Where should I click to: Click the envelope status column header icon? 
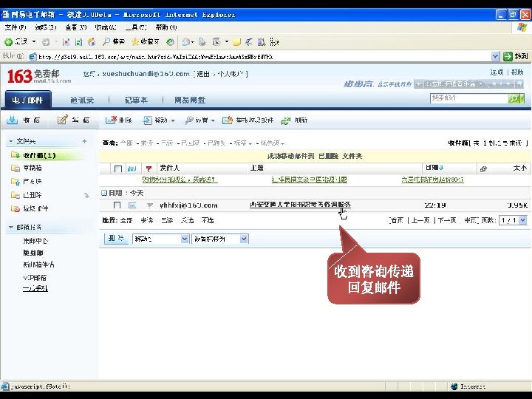pyautogui.click(x=132, y=168)
